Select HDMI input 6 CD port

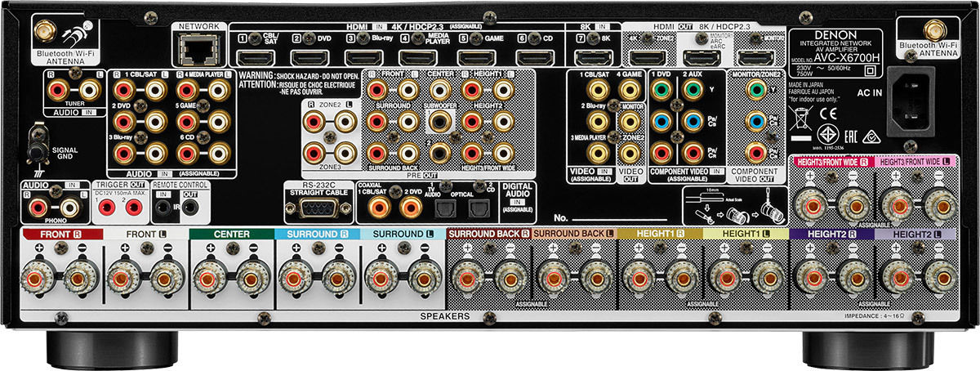pyautogui.click(x=533, y=58)
